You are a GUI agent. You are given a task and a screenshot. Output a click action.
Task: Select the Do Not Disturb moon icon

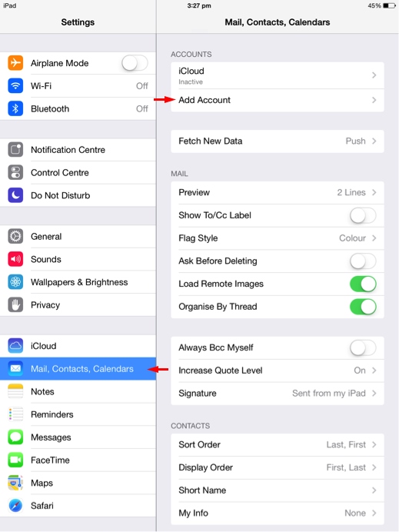tap(15, 195)
